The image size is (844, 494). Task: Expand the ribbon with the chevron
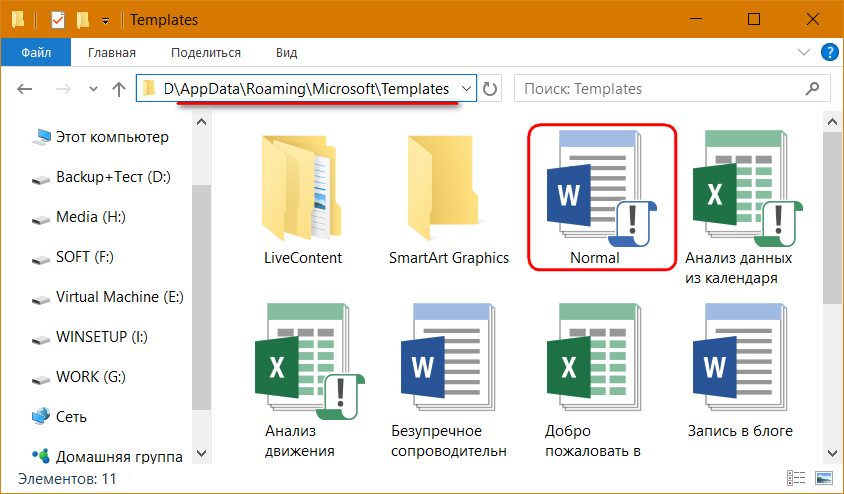tap(804, 52)
